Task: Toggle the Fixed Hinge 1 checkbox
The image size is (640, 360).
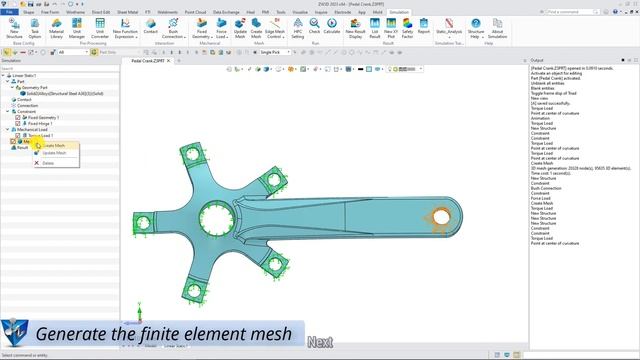Action: pyautogui.click(x=18, y=123)
